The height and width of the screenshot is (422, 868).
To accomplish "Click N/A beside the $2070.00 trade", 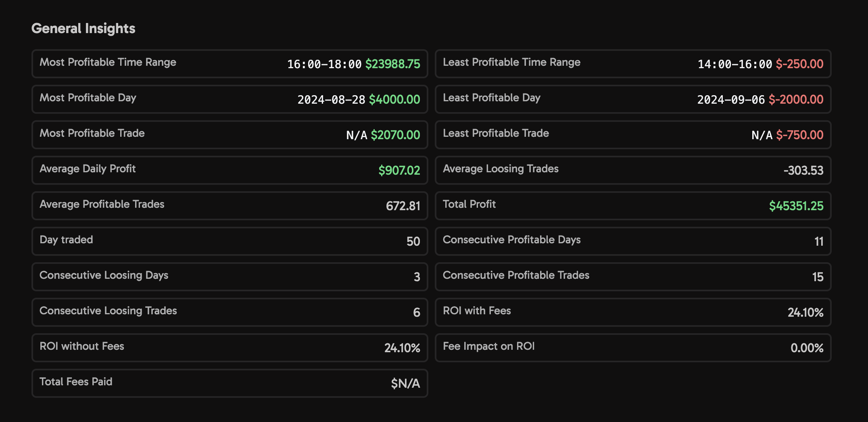I will tap(357, 135).
